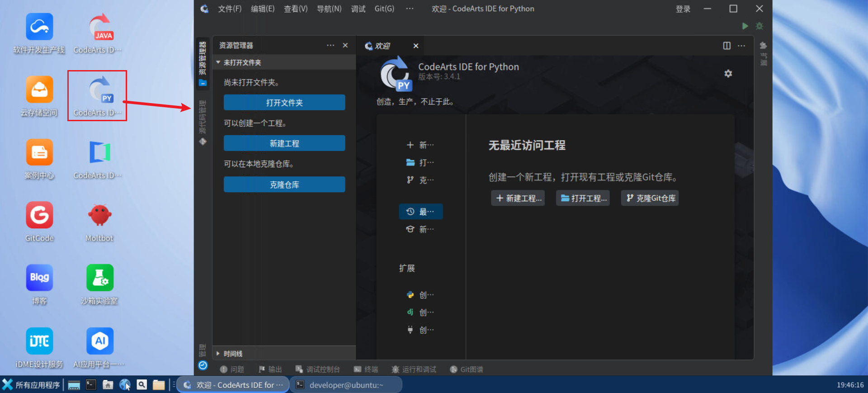Open the 文件(F) menu
868x393 pixels.
coord(230,9)
